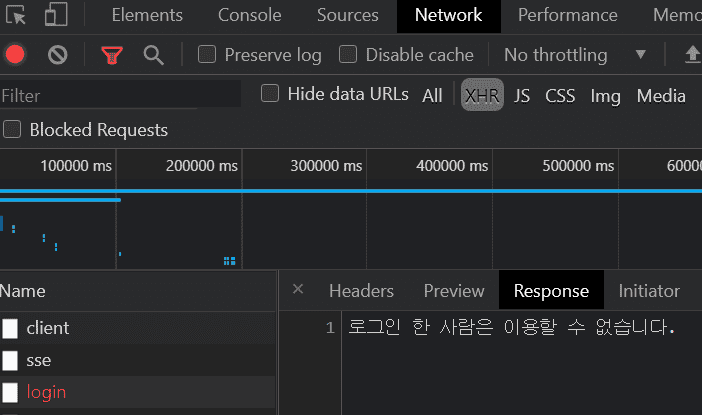Screen dimensions: 702x415
Task: Open the No throttling dropdown
Action: click(x=575, y=55)
